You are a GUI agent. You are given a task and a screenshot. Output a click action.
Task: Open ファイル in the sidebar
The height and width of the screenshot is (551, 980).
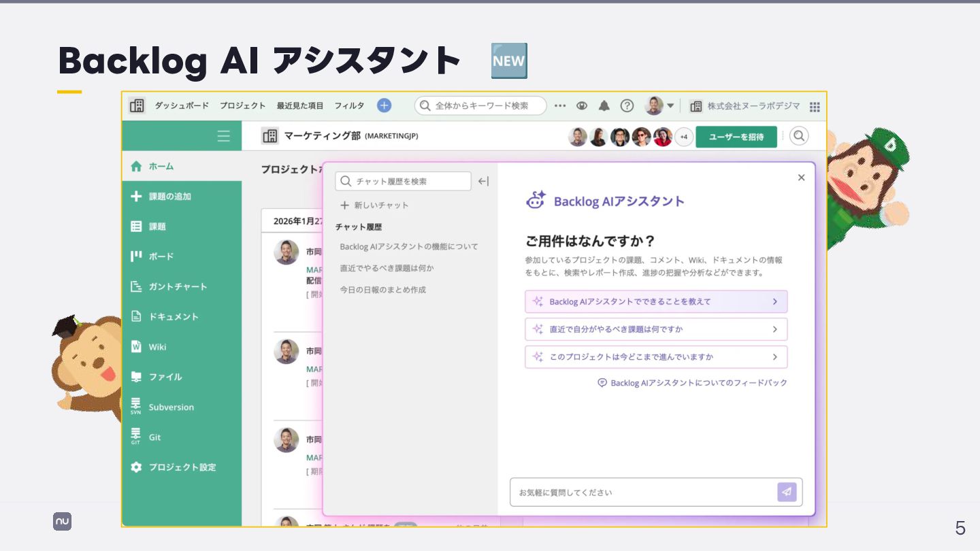pyautogui.click(x=182, y=377)
